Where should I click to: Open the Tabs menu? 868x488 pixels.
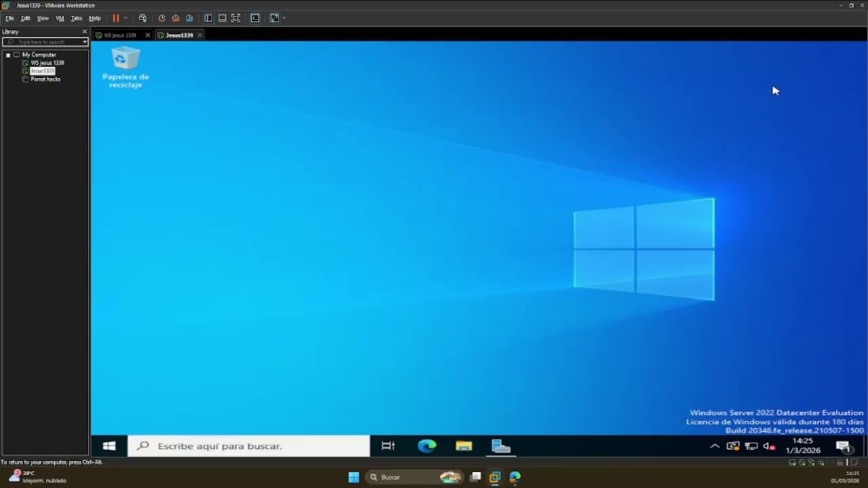77,18
